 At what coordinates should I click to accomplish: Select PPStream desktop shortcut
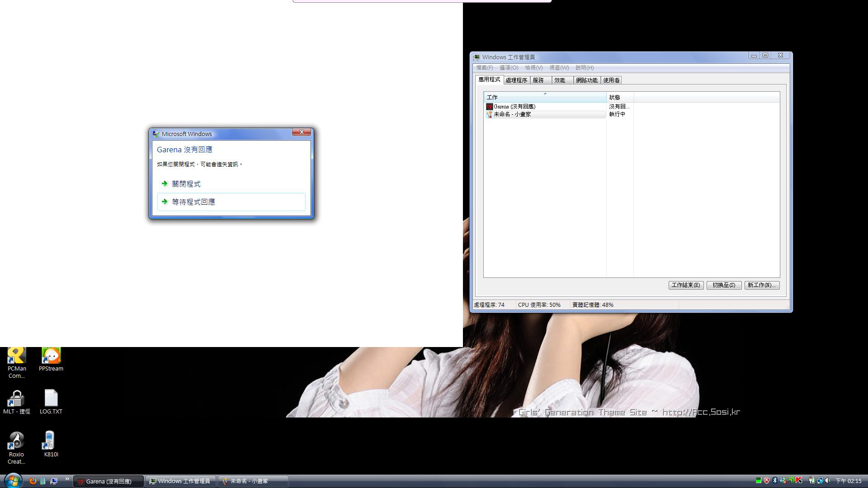click(51, 359)
